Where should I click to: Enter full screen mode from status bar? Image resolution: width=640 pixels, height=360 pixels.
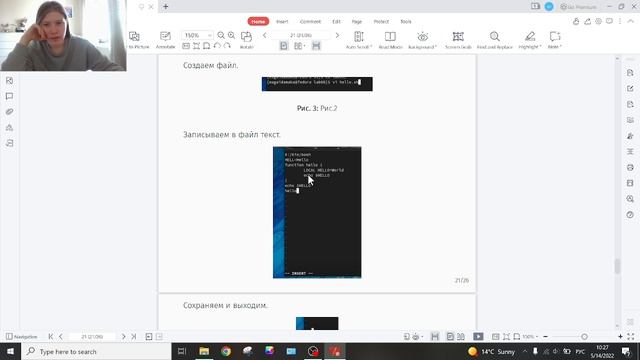coord(631,337)
